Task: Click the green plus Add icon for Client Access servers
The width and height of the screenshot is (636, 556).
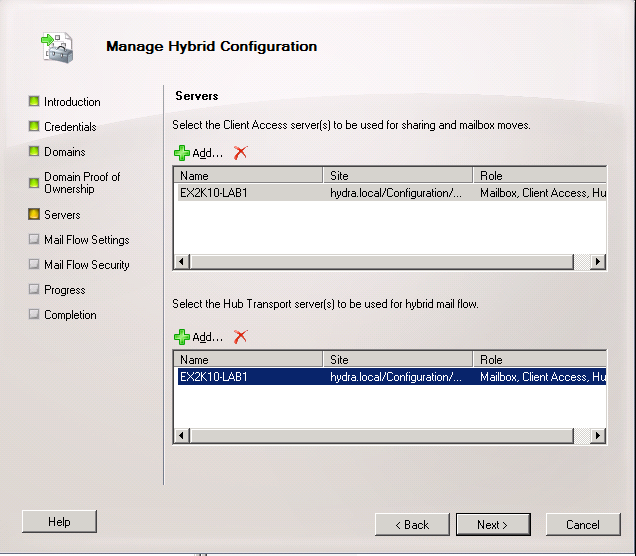Action: click(182, 153)
